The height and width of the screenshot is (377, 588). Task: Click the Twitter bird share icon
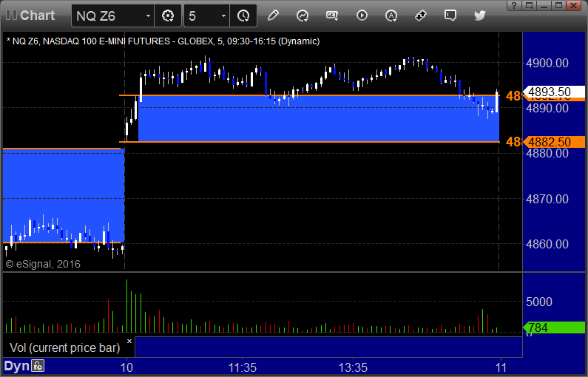click(x=479, y=16)
